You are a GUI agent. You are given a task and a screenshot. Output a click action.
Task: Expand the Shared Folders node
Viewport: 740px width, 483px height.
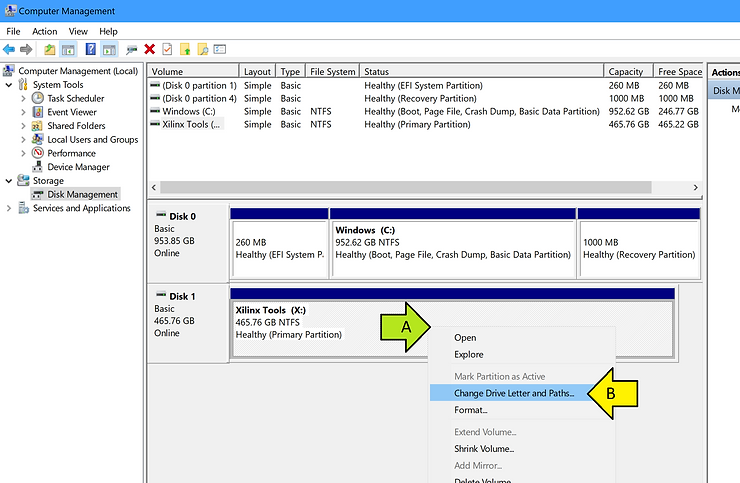tap(23, 126)
